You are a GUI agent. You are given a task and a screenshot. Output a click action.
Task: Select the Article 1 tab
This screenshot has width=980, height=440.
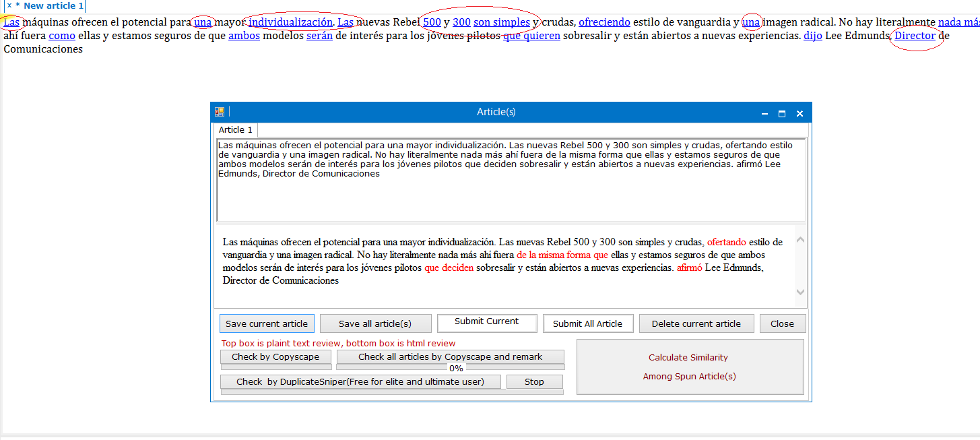click(236, 130)
